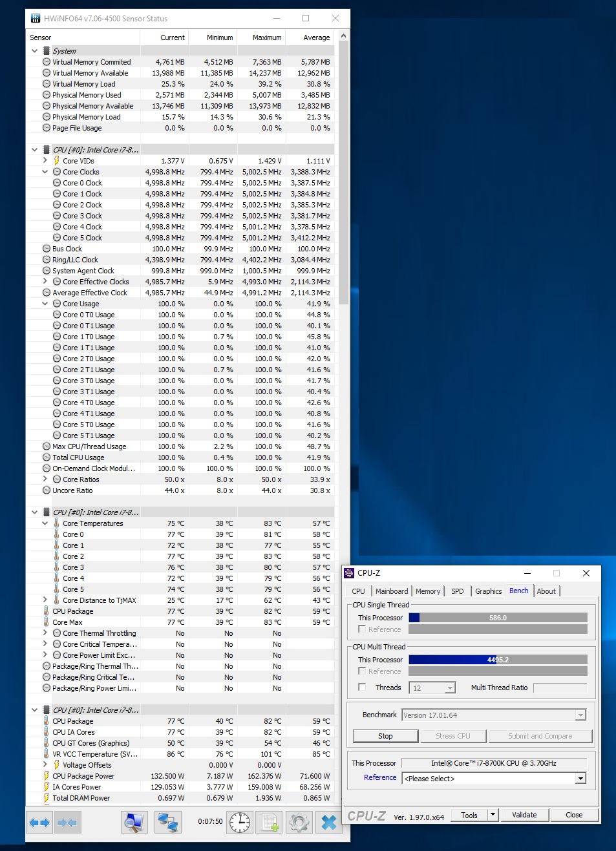Click the Uncore Ratio sensor icon
616x851 pixels.
pyautogui.click(x=46, y=490)
